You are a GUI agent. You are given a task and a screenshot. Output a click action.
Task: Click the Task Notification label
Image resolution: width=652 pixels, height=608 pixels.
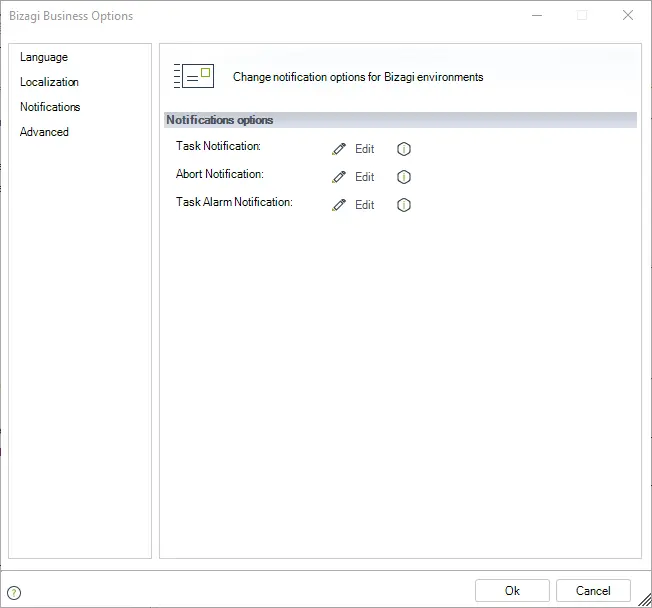tap(218, 146)
